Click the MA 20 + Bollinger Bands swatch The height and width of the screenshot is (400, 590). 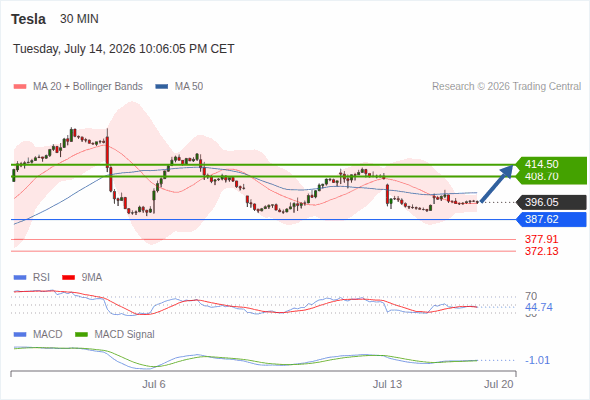pos(20,87)
